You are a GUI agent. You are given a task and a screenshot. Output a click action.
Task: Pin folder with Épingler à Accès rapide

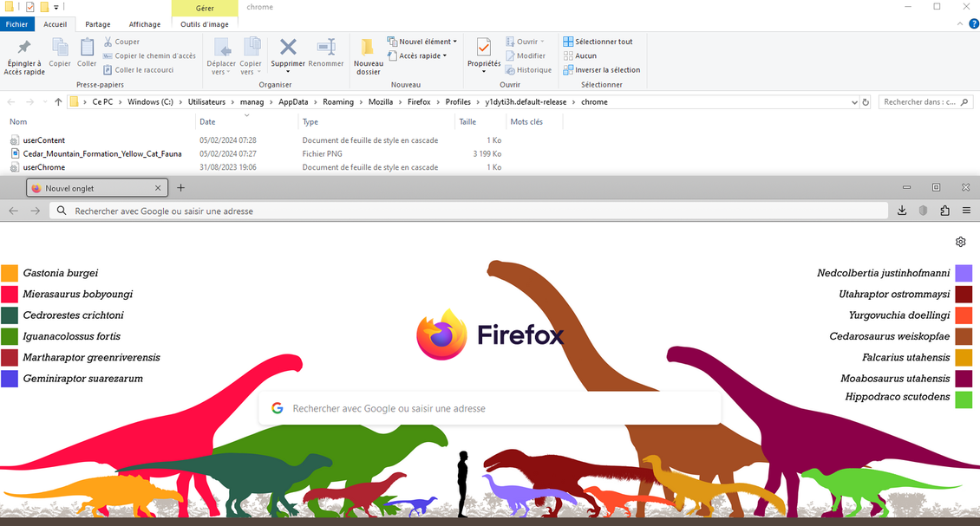point(24,55)
